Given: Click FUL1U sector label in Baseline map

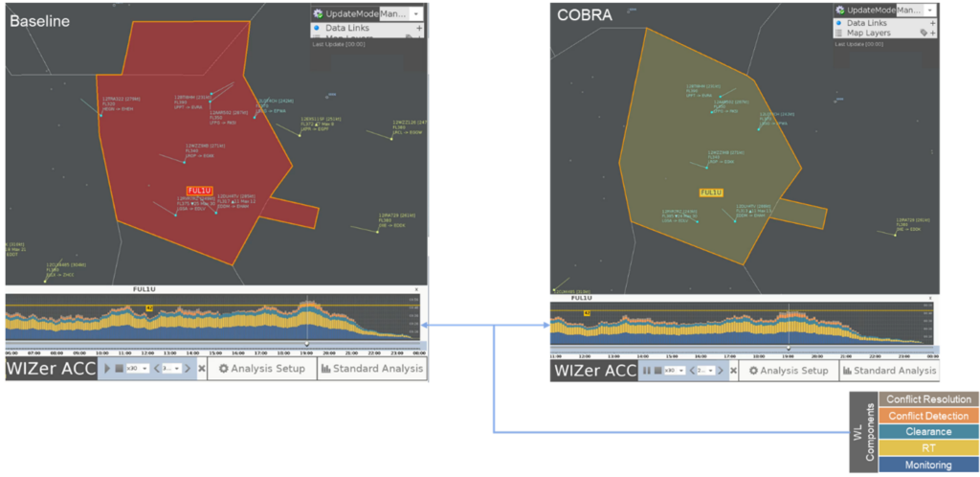Looking at the screenshot, I should point(199,190).
